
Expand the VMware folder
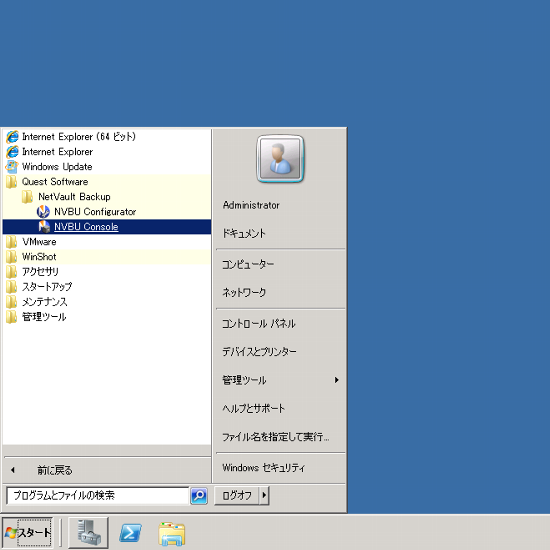pyautogui.click(x=107, y=242)
